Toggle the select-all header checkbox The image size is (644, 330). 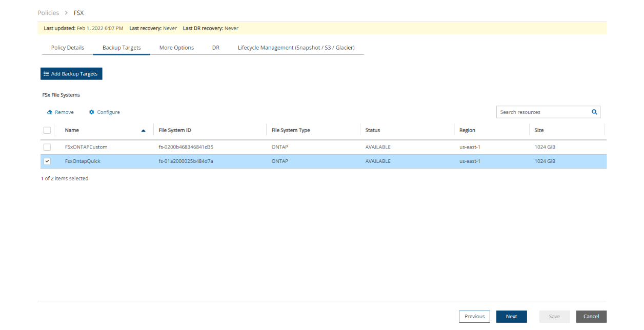(x=47, y=130)
